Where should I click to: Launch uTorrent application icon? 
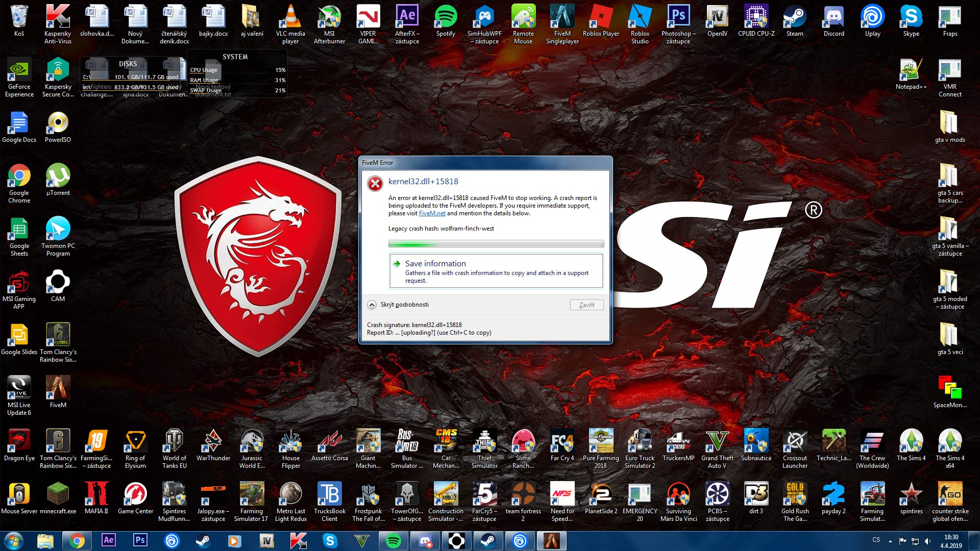58,182
